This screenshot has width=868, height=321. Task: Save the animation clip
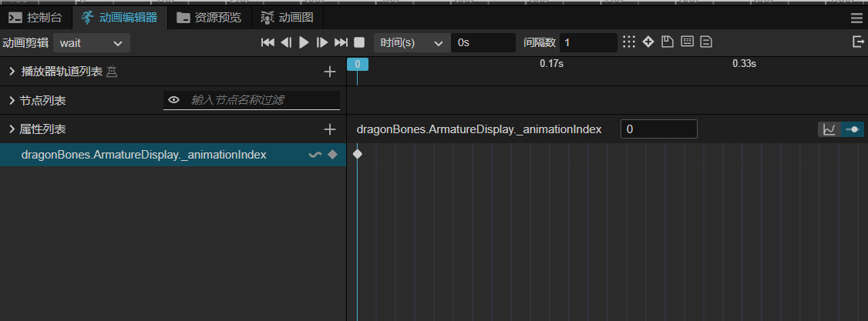point(668,42)
